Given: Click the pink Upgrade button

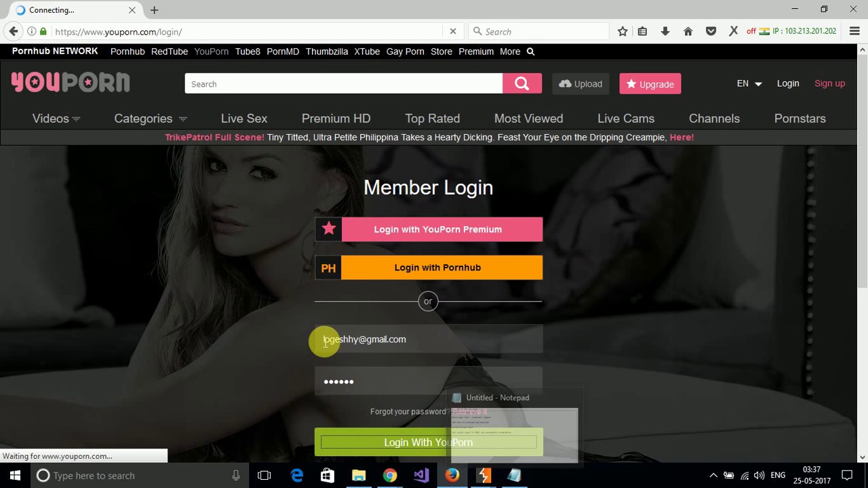Looking at the screenshot, I should [650, 83].
